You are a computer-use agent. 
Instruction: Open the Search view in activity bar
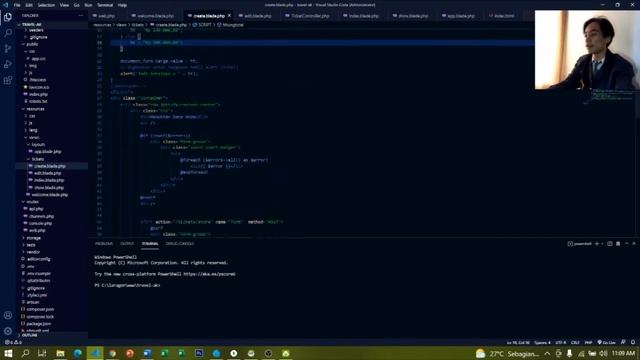point(8,33)
